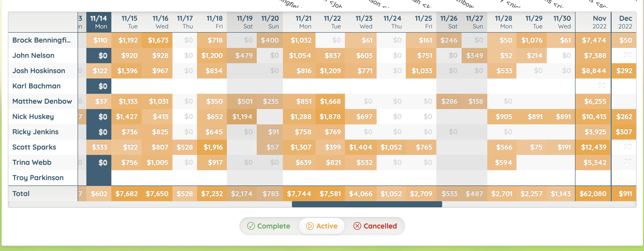Screen dimensions: 644x251
Task: Toggle the Complete status filter
Action: point(269,226)
